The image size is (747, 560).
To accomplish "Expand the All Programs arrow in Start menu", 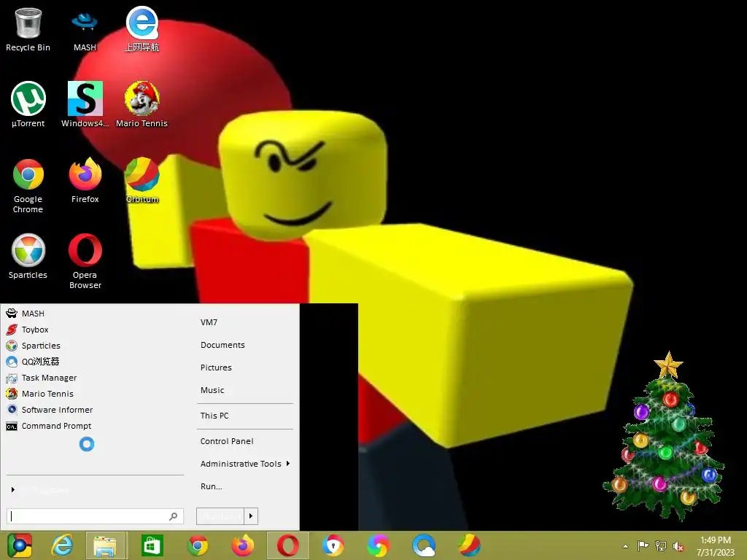I will pyautogui.click(x=13, y=489).
